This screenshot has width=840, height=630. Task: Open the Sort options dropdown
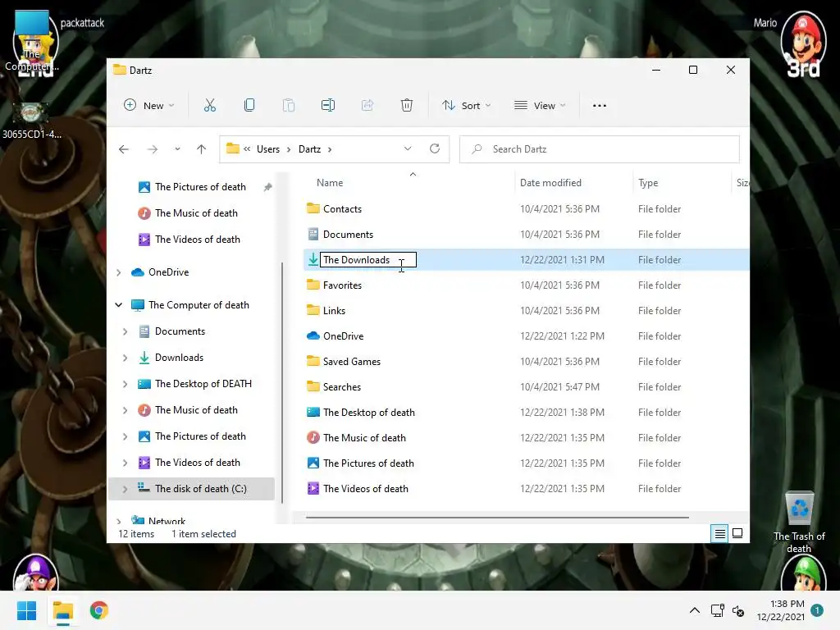[x=466, y=106]
